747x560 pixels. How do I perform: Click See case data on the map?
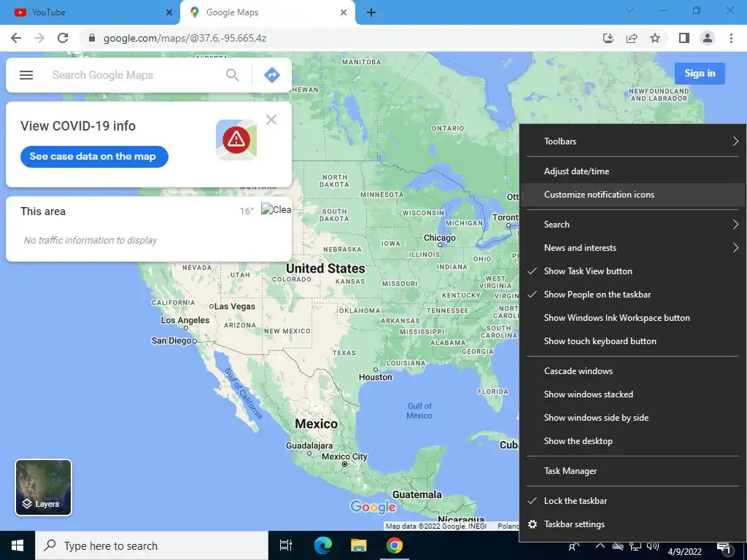click(x=94, y=157)
